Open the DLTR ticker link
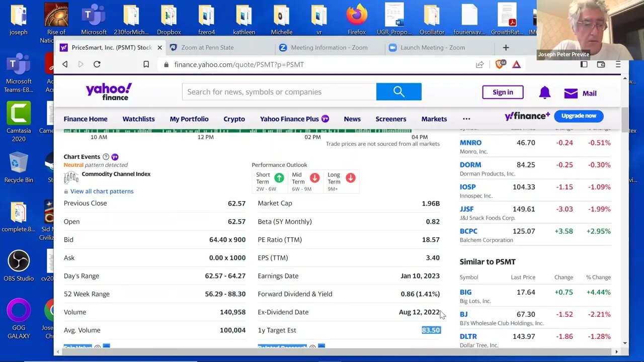The width and height of the screenshot is (644, 362). pyautogui.click(x=468, y=336)
